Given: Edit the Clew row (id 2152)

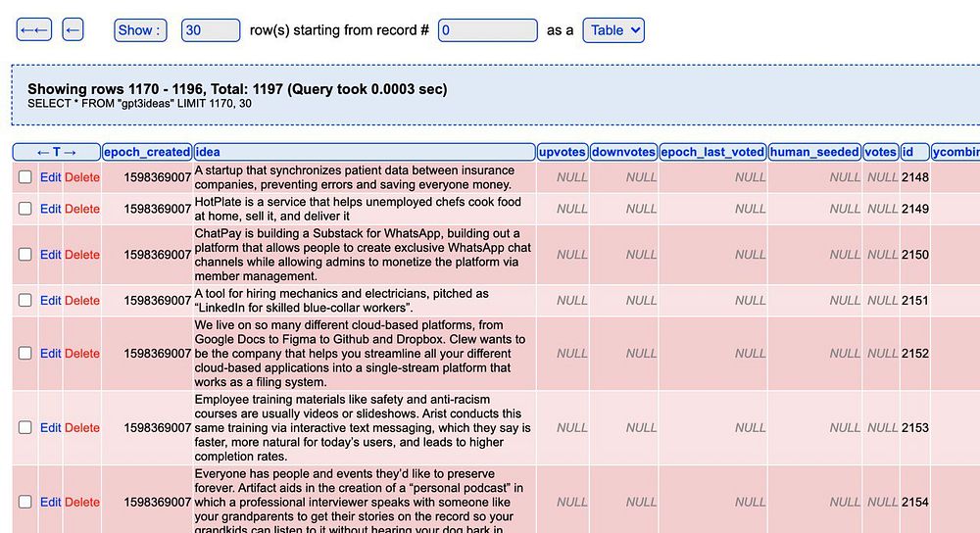Looking at the screenshot, I should point(51,353).
